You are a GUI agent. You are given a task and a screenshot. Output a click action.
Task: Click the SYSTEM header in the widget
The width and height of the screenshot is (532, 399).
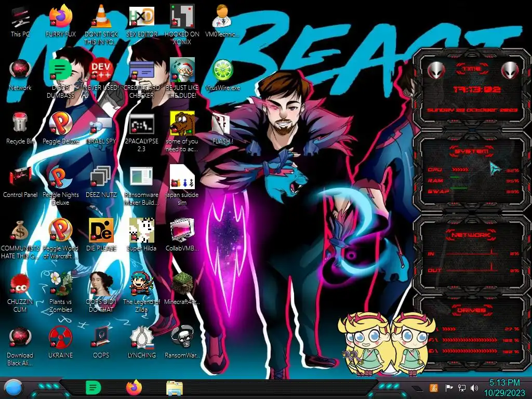pos(472,151)
